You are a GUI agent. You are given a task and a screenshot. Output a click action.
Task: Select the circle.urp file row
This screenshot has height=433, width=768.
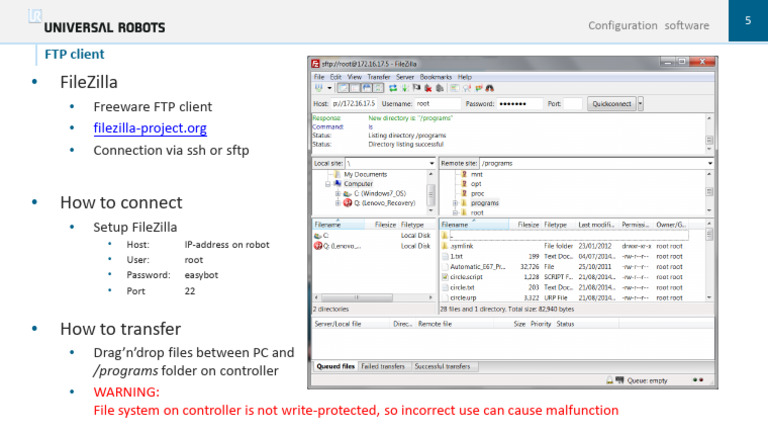[563, 298]
